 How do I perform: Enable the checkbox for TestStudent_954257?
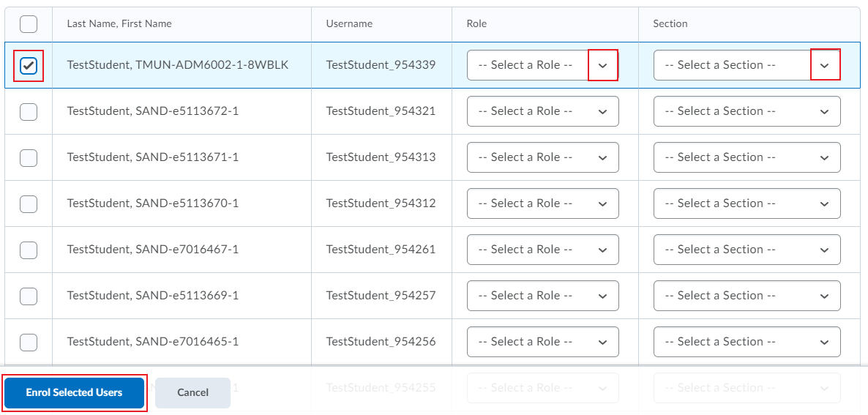(x=29, y=296)
